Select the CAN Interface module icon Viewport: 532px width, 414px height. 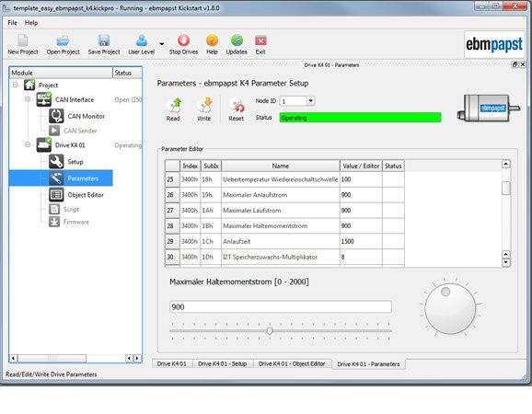pos(44,99)
